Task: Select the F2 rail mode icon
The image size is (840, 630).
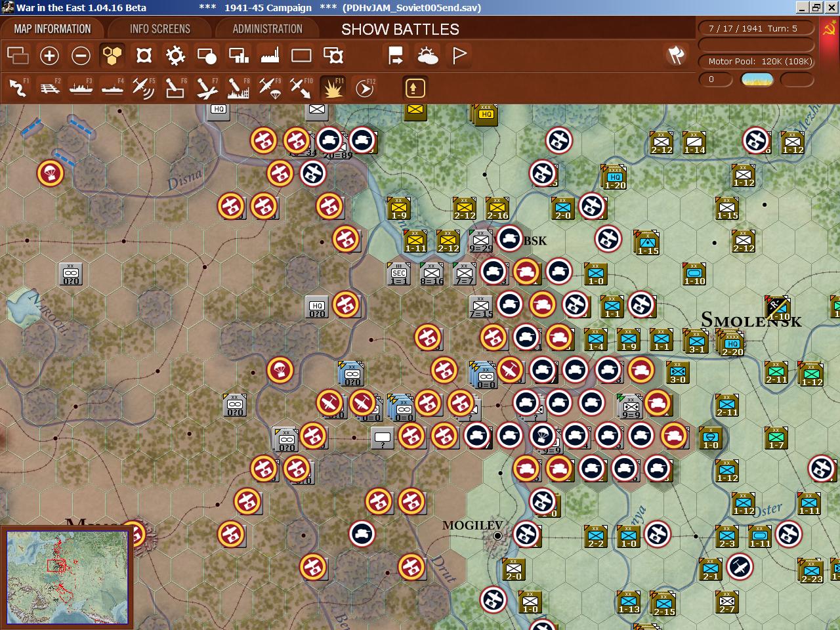Action: 49,88
